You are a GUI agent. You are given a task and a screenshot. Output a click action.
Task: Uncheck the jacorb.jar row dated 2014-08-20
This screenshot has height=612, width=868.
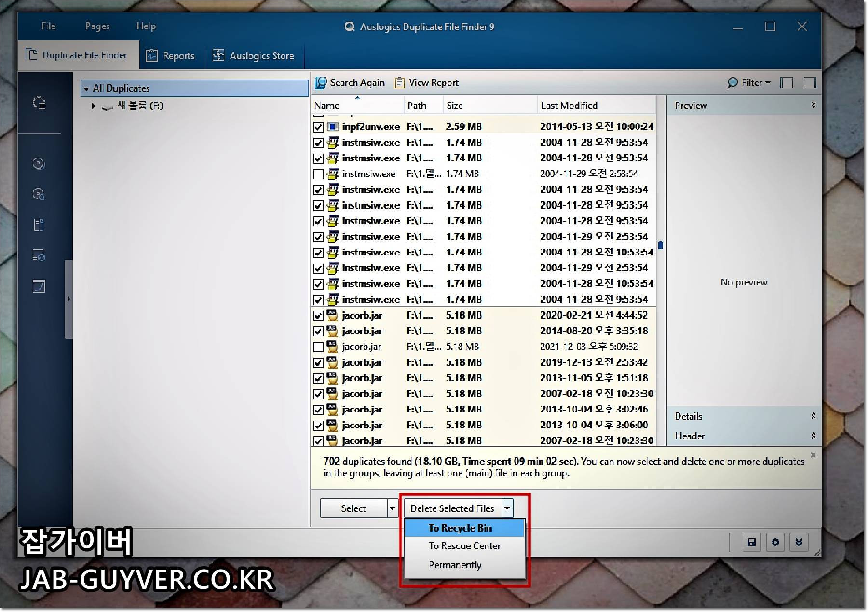318,332
